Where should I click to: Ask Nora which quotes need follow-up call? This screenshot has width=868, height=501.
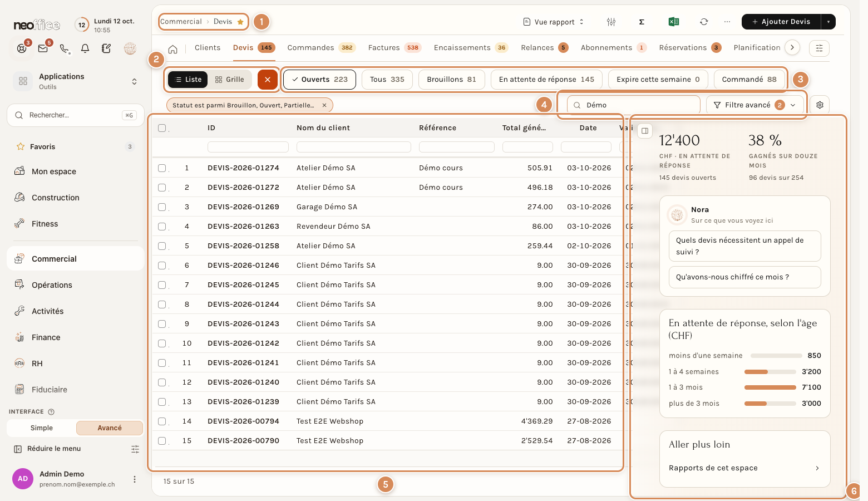pos(745,246)
